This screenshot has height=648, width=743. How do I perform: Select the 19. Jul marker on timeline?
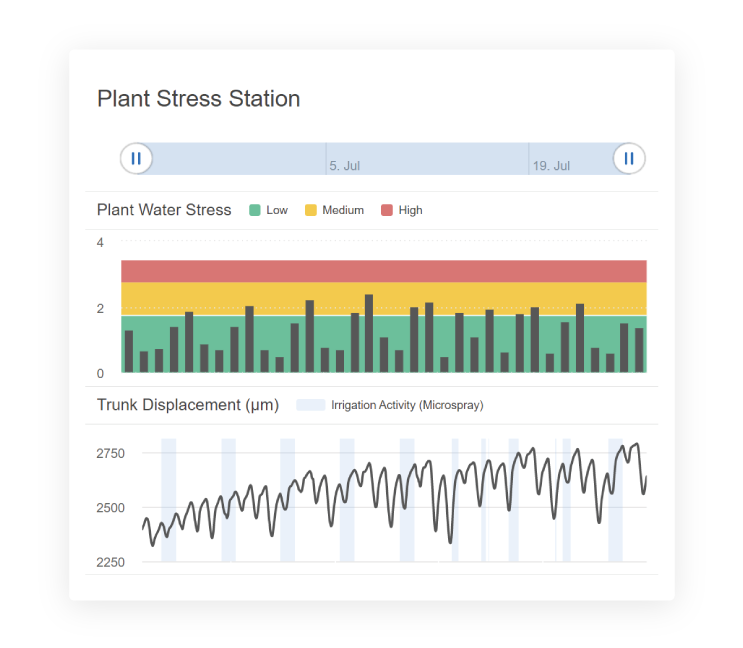point(551,166)
